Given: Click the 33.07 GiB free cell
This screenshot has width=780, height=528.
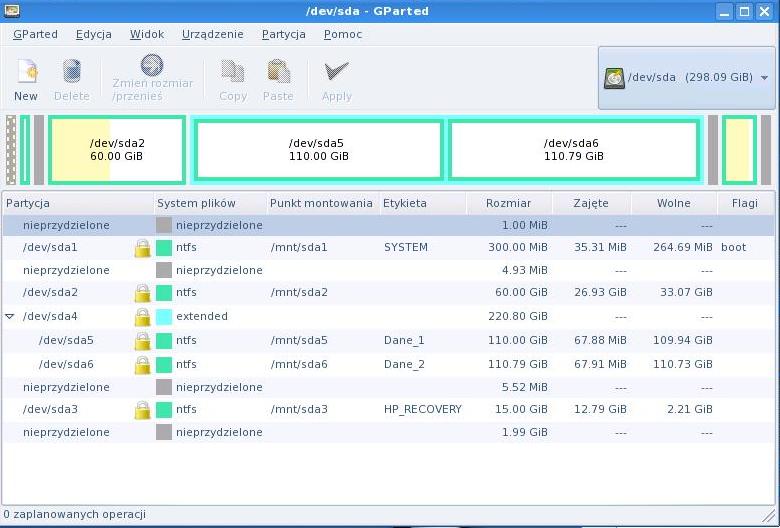Looking at the screenshot, I should [686, 293].
